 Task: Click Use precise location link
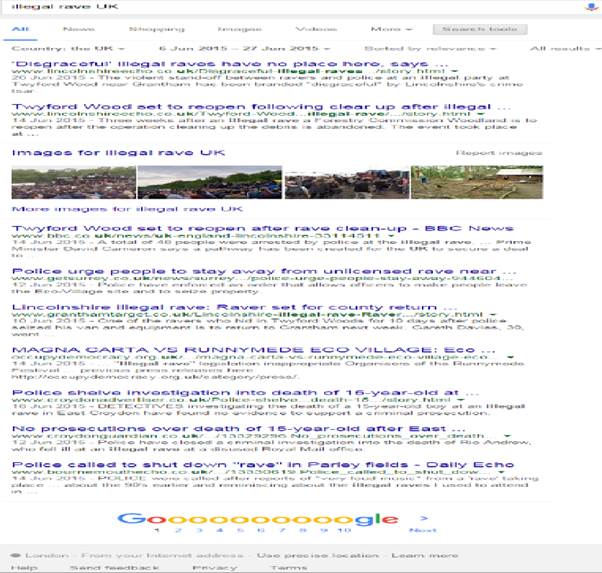(x=301, y=555)
